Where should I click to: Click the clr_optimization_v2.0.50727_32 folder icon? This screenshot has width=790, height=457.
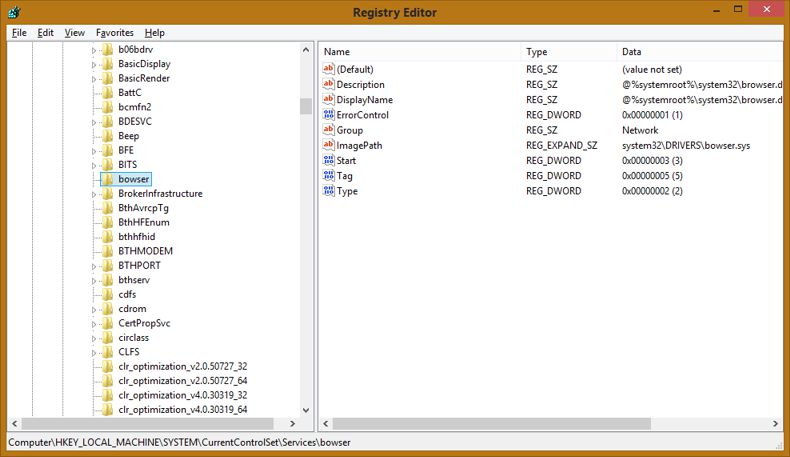(x=107, y=366)
